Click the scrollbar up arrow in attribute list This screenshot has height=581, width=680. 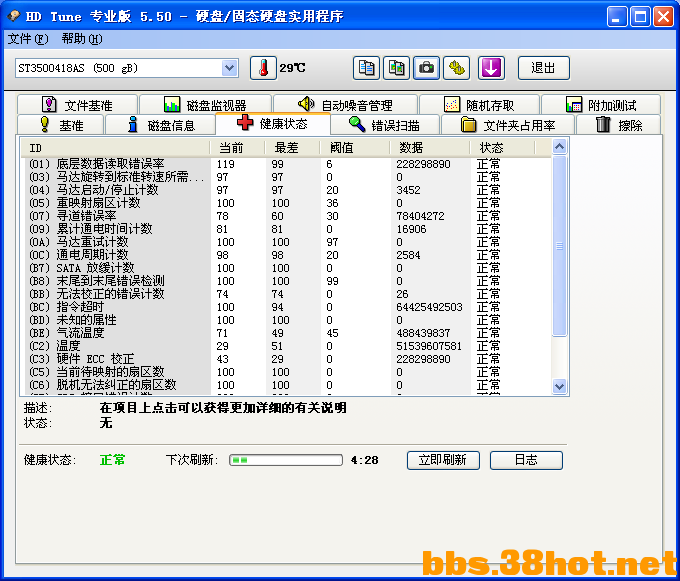[x=559, y=147]
